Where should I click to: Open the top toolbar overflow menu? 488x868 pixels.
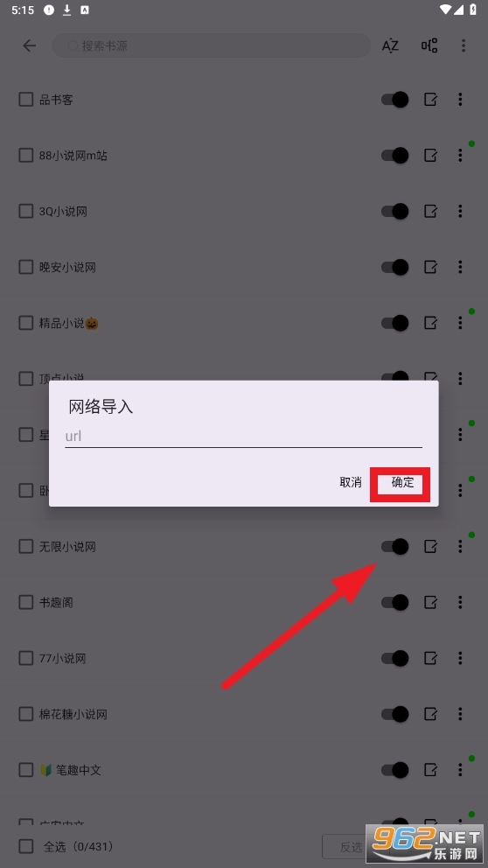click(x=464, y=45)
